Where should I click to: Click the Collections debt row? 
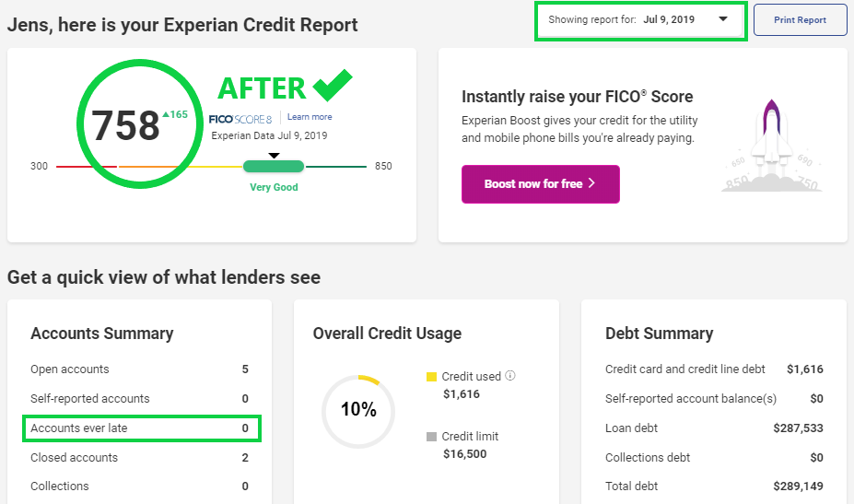point(714,458)
